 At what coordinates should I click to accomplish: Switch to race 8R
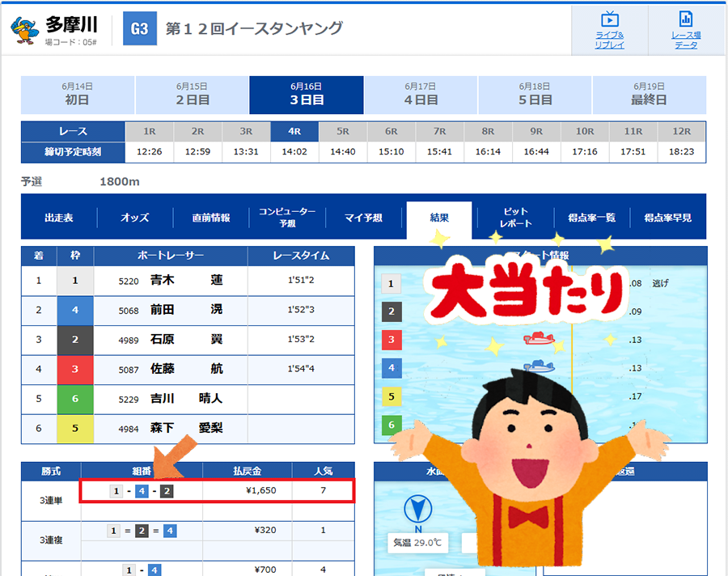[x=488, y=131]
